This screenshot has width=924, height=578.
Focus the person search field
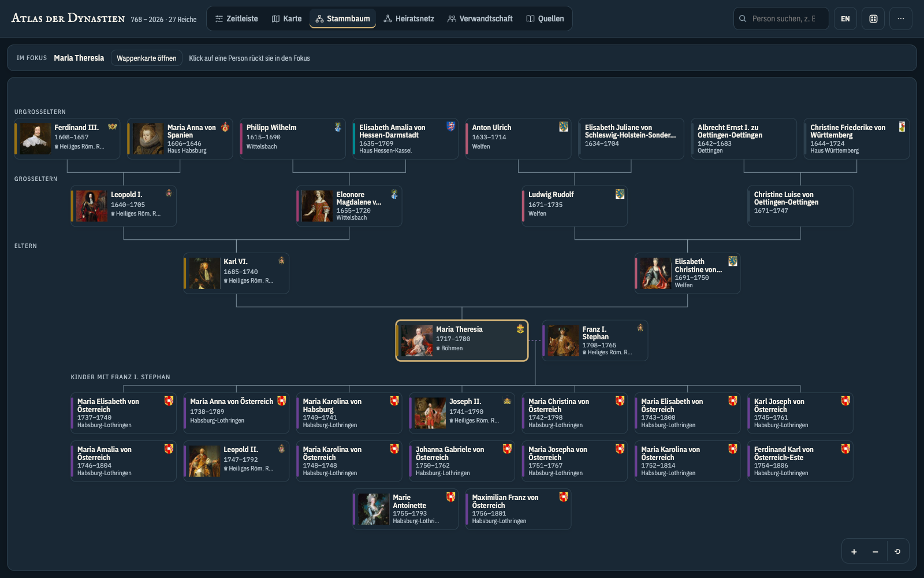tap(781, 18)
